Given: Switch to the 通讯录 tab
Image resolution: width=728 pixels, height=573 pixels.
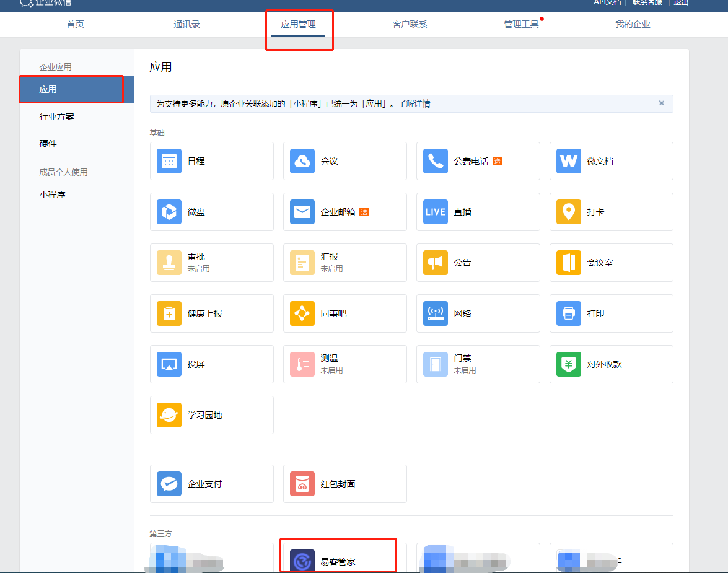Looking at the screenshot, I should point(186,24).
